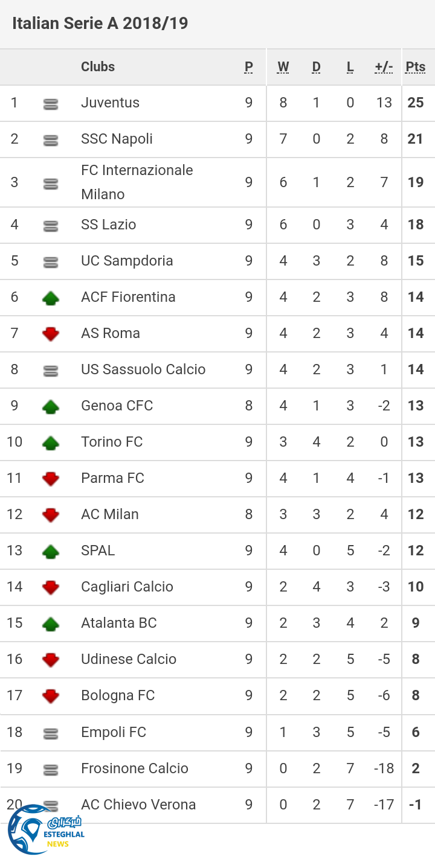435x868 pixels.
Task: Click the green up arrow beside Genoa CFC
Action: (x=51, y=406)
